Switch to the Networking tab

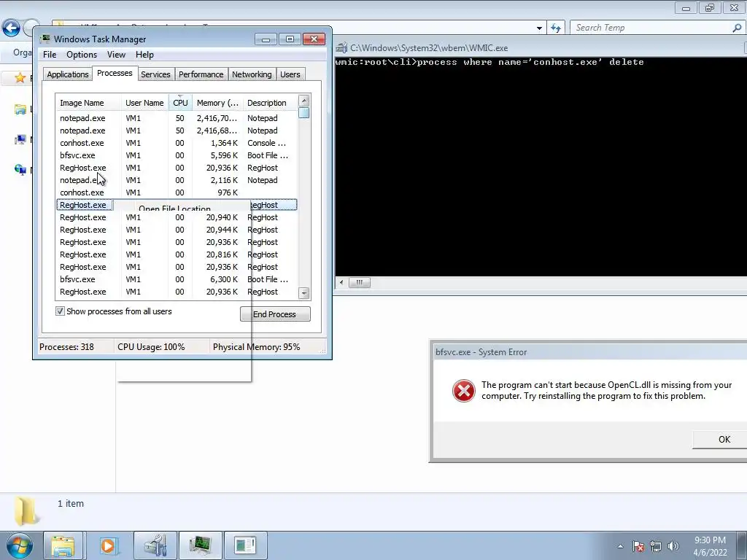(252, 74)
